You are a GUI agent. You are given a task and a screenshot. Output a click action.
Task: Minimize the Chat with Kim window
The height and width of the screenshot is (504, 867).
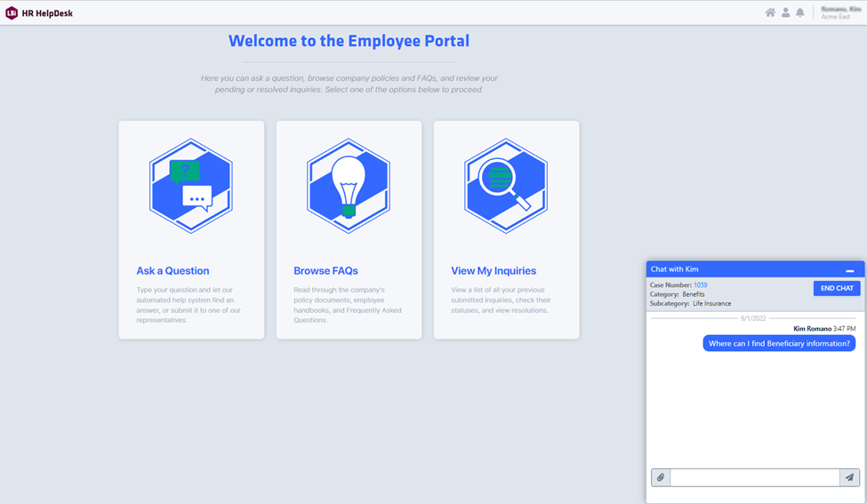[x=850, y=270]
